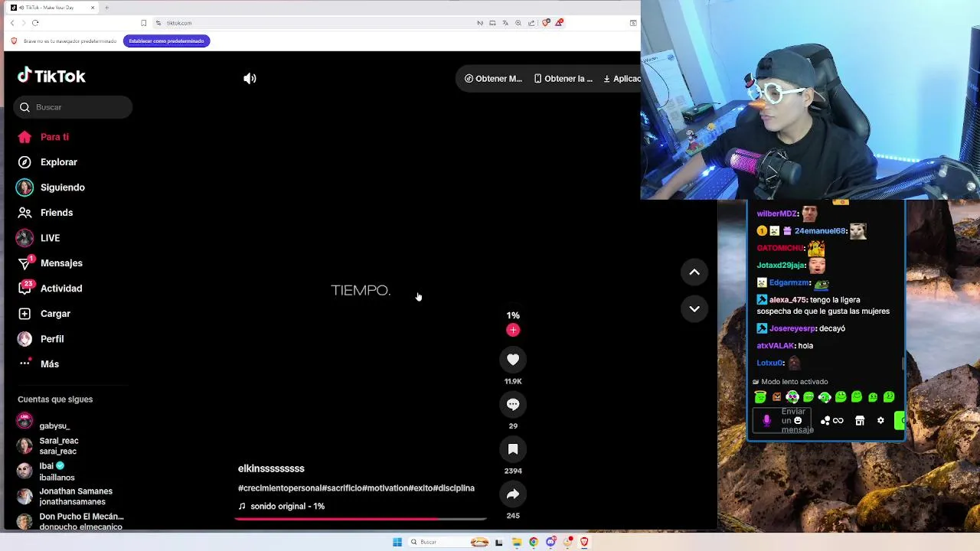Viewport: 980px width, 551px height.
Task: Click the Brave Shields lion icon
Action: (546, 23)
